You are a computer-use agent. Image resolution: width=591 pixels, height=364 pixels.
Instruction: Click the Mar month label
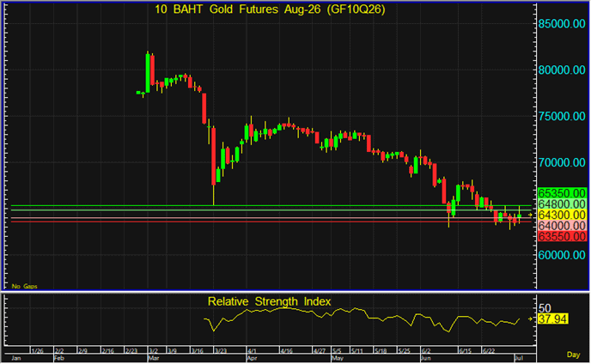(x=154, y=358)
